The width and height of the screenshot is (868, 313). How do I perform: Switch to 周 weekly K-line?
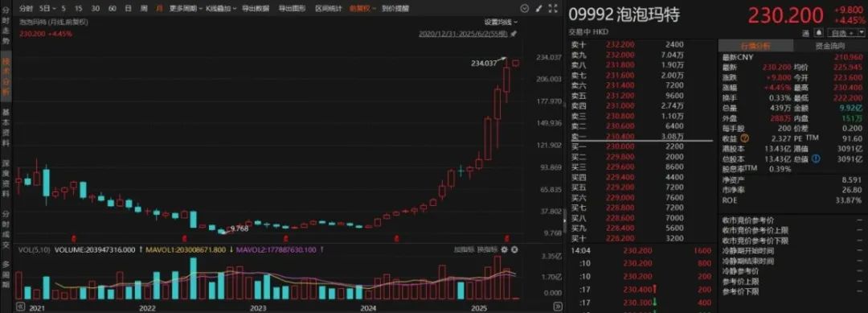(x=144, y=9)
